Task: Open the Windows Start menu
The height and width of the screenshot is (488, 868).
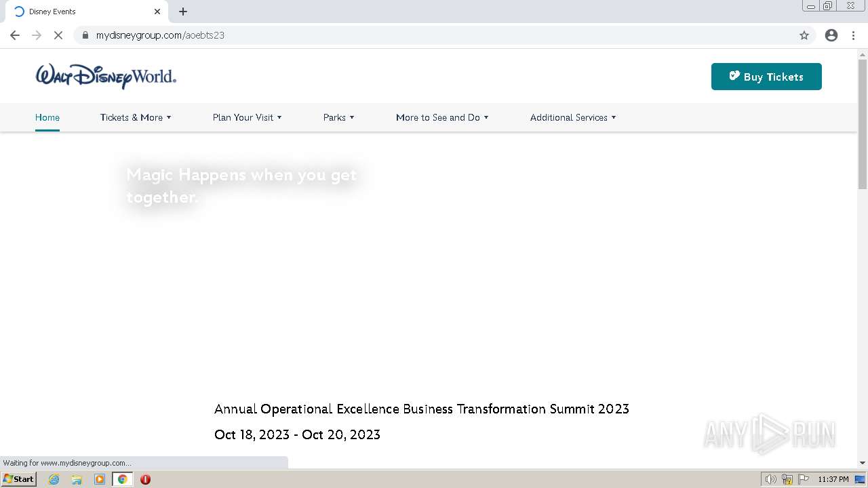Action: (x=18, y=479)
